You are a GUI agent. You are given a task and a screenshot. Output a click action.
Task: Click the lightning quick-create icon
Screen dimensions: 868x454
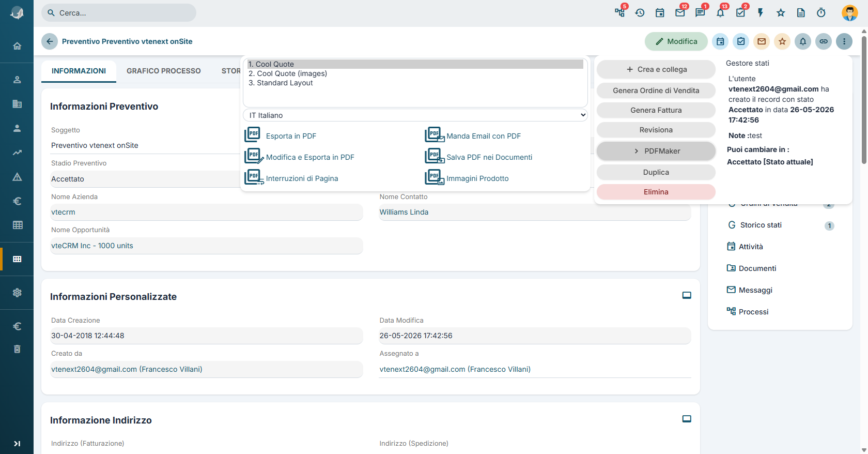coord(761,13)
